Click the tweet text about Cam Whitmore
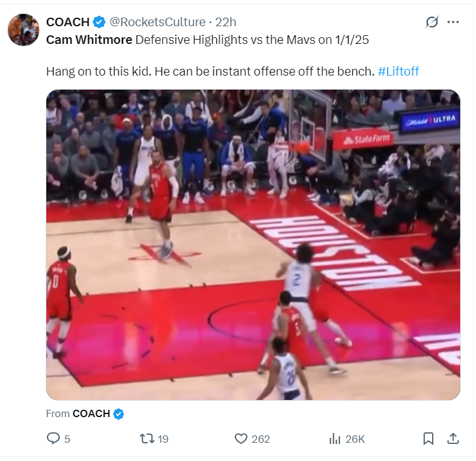The width and height of the screenshot is (476, 461). point(233,55)
